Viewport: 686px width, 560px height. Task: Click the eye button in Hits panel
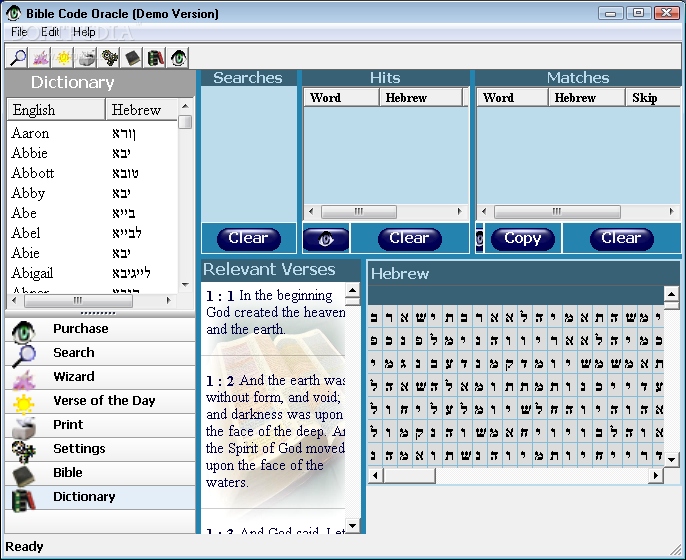[326, 239]
